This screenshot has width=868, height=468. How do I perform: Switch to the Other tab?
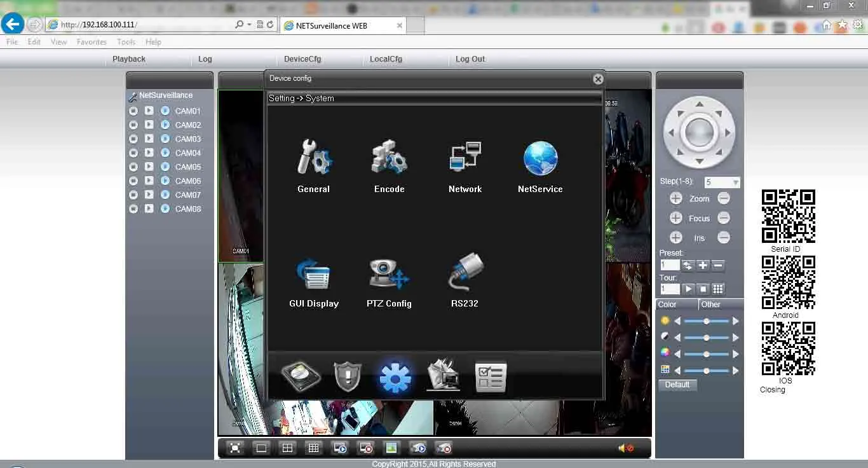(x=710, y=304)
